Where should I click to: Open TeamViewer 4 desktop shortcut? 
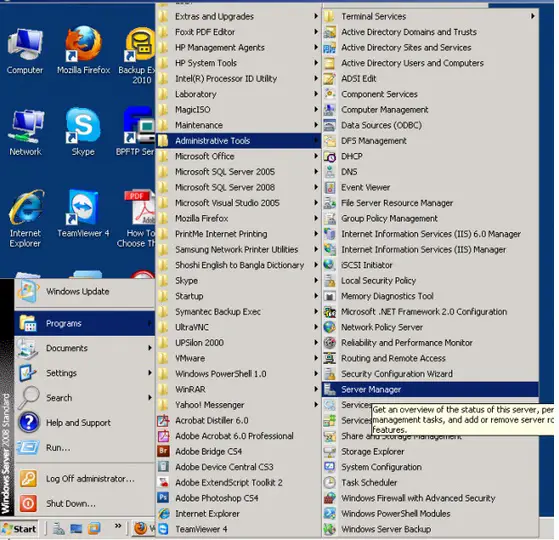point(83,213)
